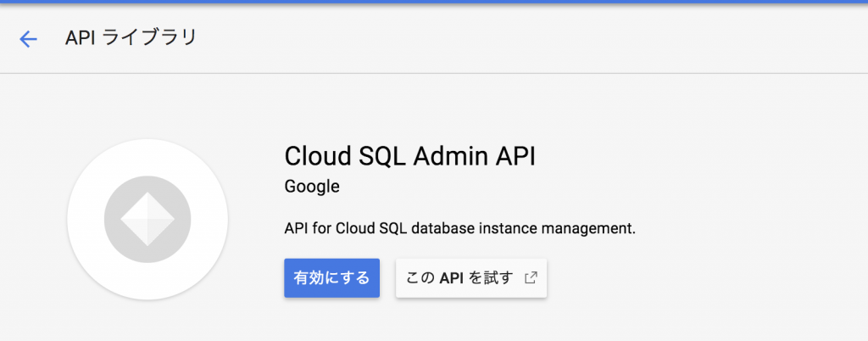Click the Cloud SQL Admin API logo
Screen dimensions: 868x341
point(147,219)
